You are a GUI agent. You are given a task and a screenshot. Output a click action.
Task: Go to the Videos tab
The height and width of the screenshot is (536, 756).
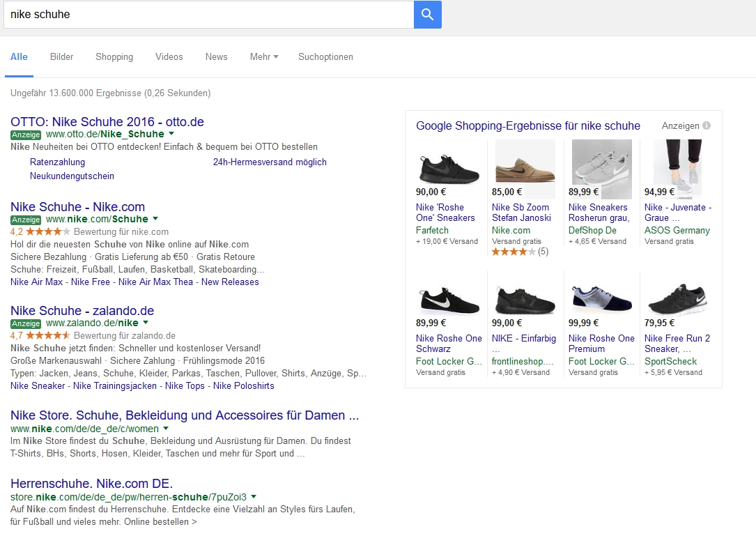coord(169,57)
